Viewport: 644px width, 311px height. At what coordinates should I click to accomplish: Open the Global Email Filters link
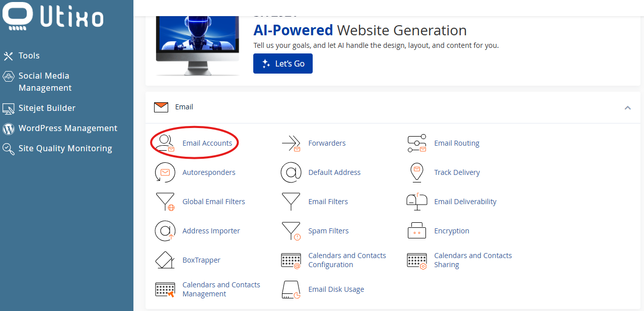click(x=213, y=202)
